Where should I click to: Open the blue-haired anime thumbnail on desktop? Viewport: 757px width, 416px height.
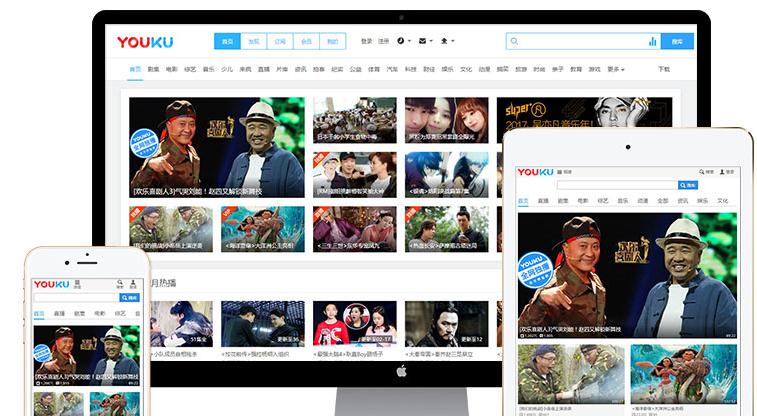tap(447, 175)
